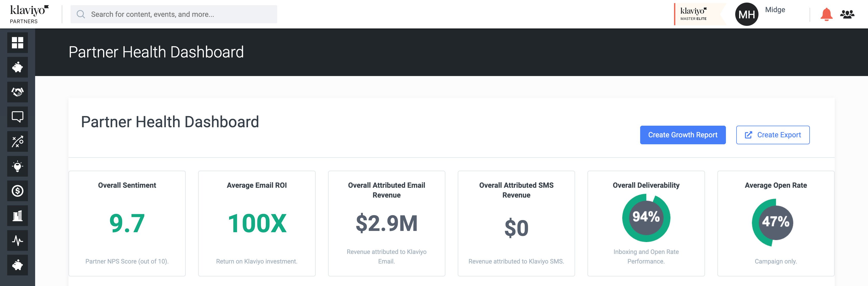868x286 pixels.
Task: Click the buildings sidebar icon
Action: point(18,216)
